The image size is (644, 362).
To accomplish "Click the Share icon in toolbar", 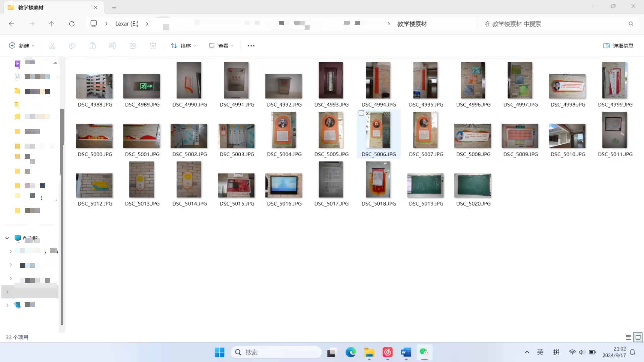I will [x=133, y=46].
